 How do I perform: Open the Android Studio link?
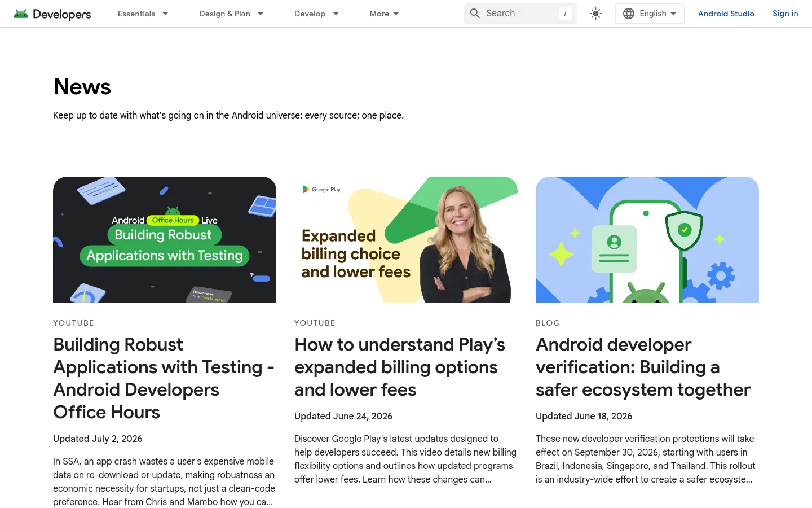click(726, 14)
